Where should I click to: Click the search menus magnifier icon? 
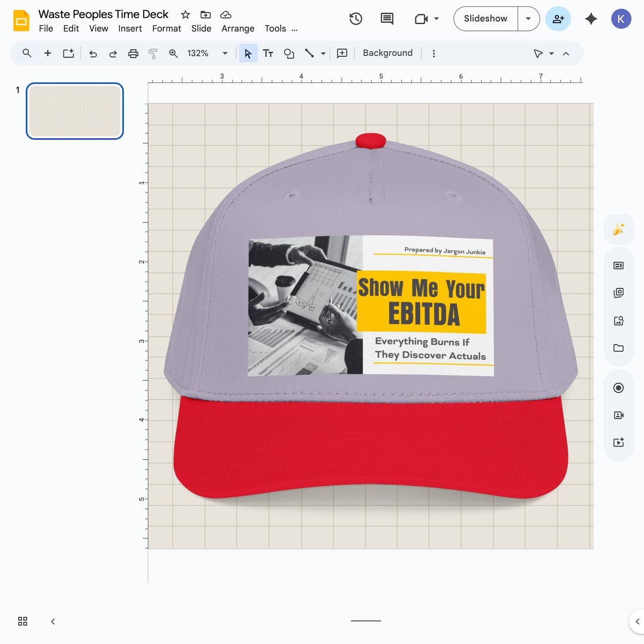point(27,53)
